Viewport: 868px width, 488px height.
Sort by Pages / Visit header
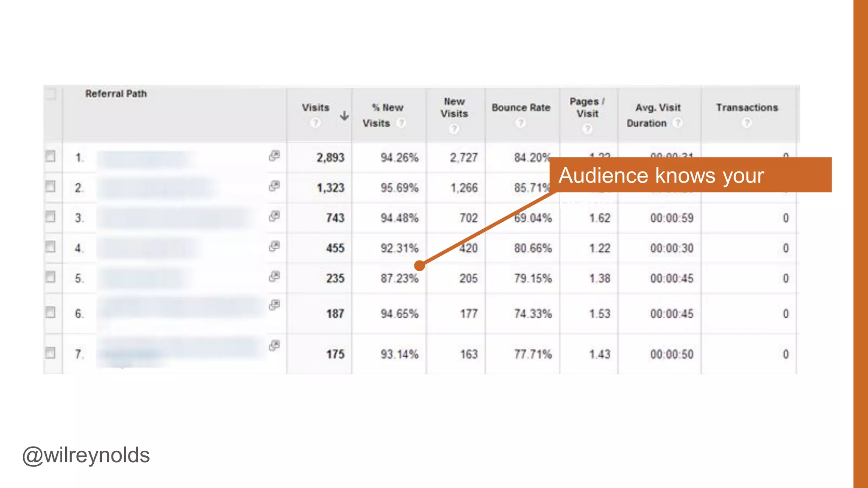[x=587, y=108]
